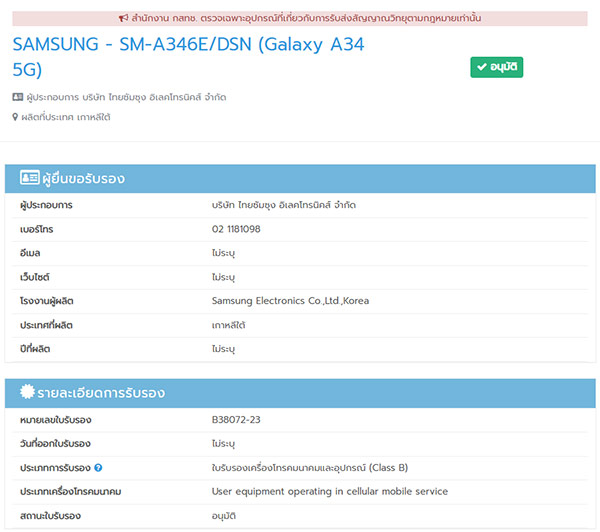Image resolution: width=600 pixels, height=532 pixels.
Task: Select ผลิตที่ประเทศ เกาหลีใต้ subtitle text
Action: 66,117
